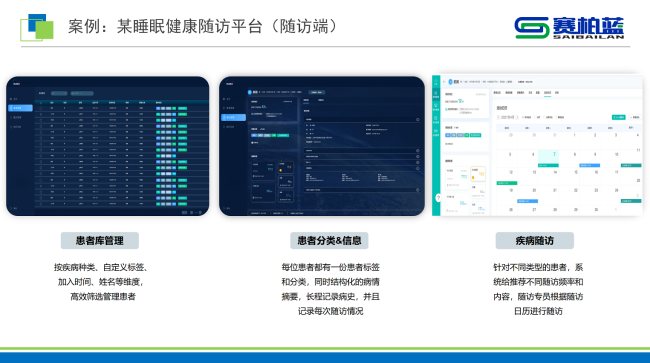Open the dark patient table screenshot thumbnail
The image size is (650, 363).
coord(107,146)
